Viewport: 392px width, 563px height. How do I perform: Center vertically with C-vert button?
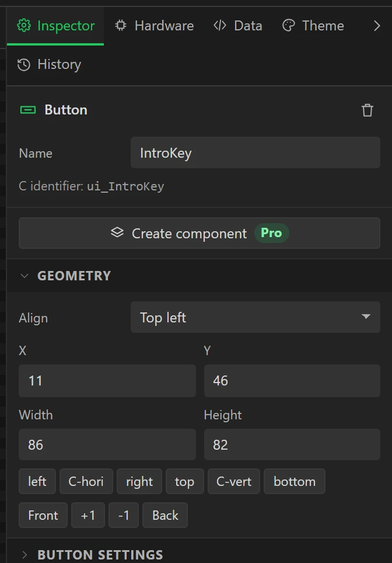tap(234, 481)
